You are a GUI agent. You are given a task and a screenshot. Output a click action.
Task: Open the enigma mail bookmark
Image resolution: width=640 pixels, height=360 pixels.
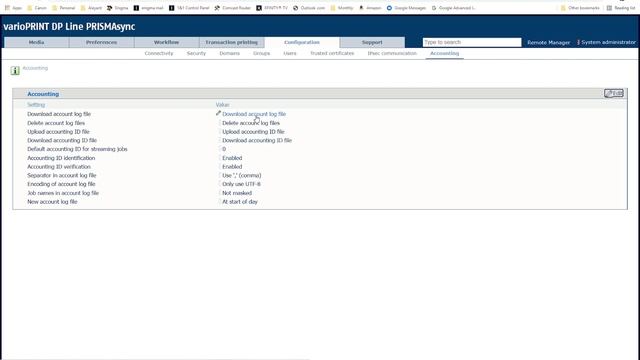coord(149,8)
